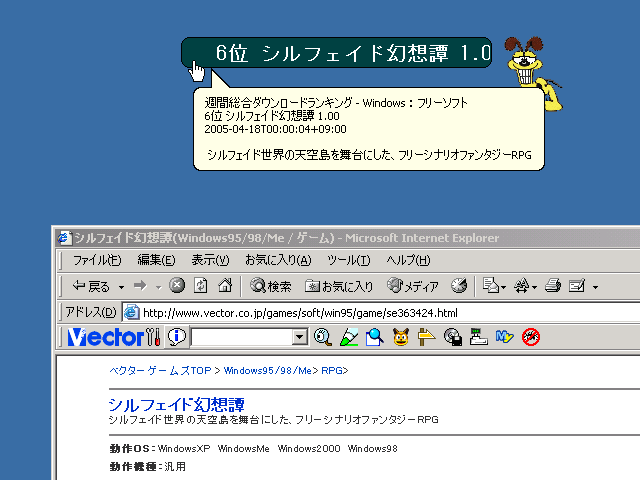
Task: Click the Vector toolbar locked disc icon
Action: tap(453, 337)
